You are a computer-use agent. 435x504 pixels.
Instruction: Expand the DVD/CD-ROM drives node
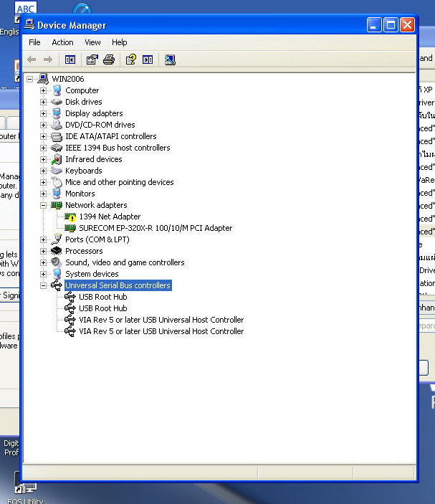click(44, 125)
